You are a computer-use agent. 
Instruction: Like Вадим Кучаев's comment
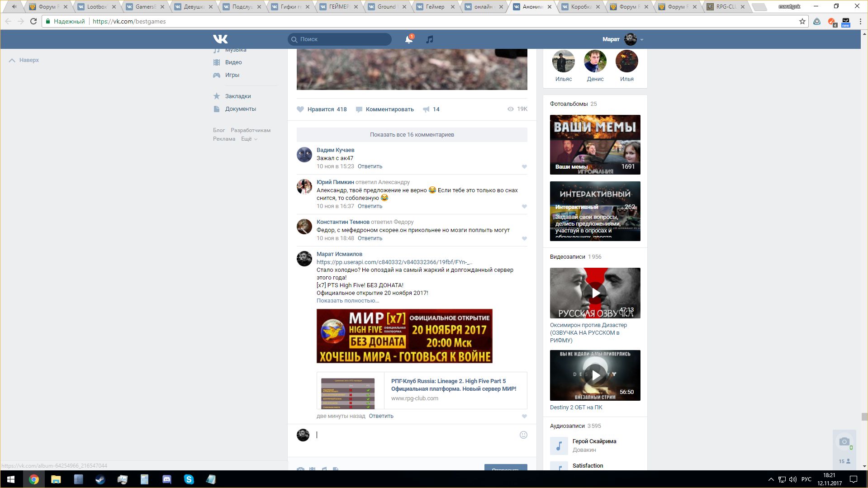pyautogui.click(x=524, y=167)
